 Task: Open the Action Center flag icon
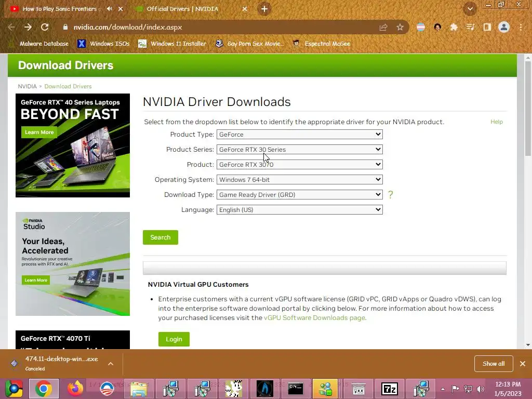tap(455, 389)
